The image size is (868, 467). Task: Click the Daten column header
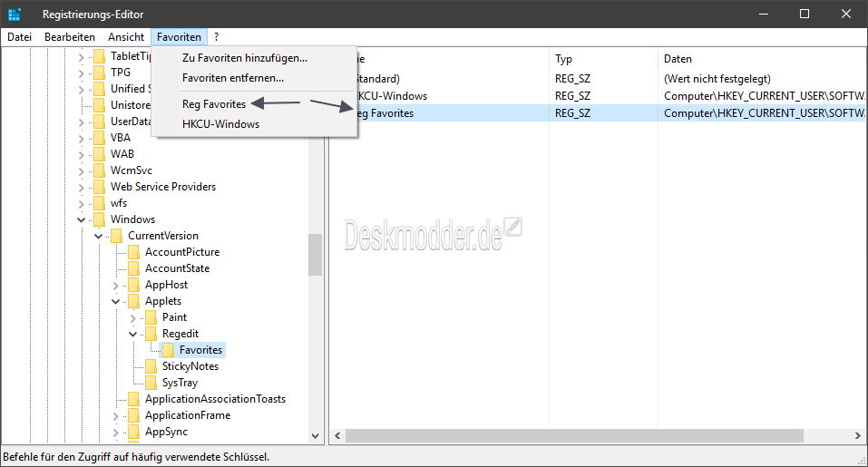tap(761, 59)
